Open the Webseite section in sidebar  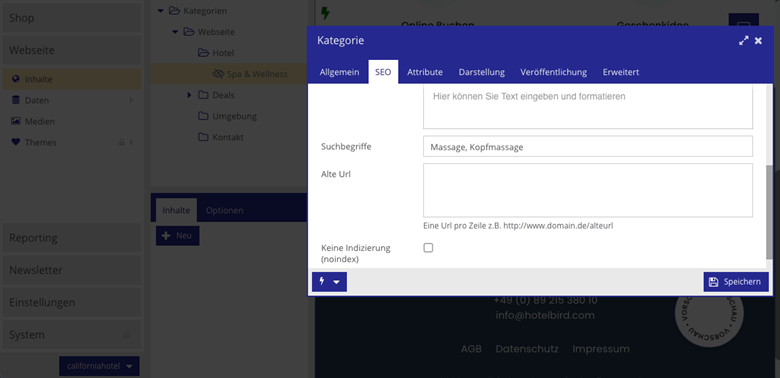point(73,50)
